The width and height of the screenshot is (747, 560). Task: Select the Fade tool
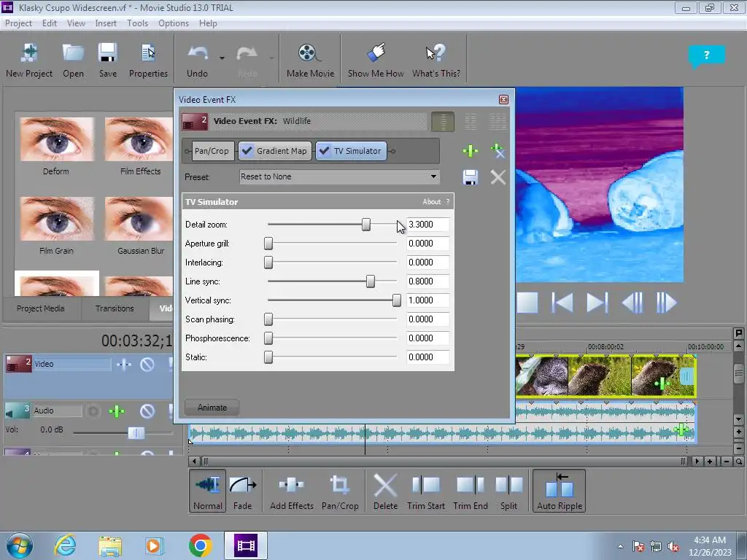click(242, 491)
